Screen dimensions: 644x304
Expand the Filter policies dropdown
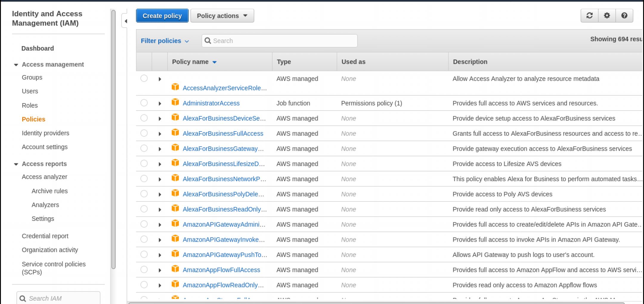(165, 41)
